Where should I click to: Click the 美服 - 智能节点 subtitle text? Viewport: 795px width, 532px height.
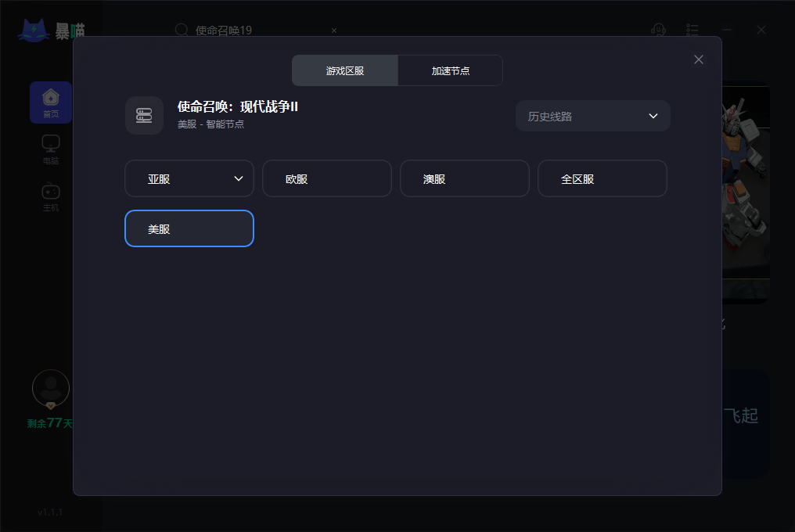tap(211, 124)
